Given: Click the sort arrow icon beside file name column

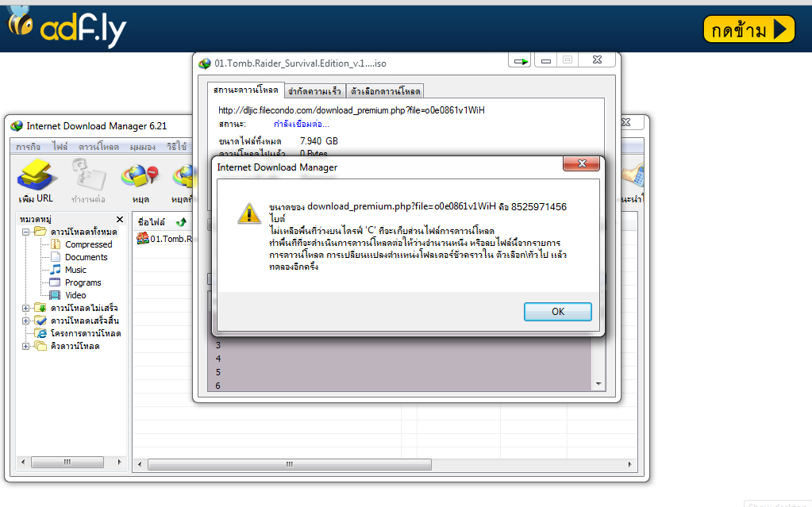Looking at the screenshot, I should (181, 222).
